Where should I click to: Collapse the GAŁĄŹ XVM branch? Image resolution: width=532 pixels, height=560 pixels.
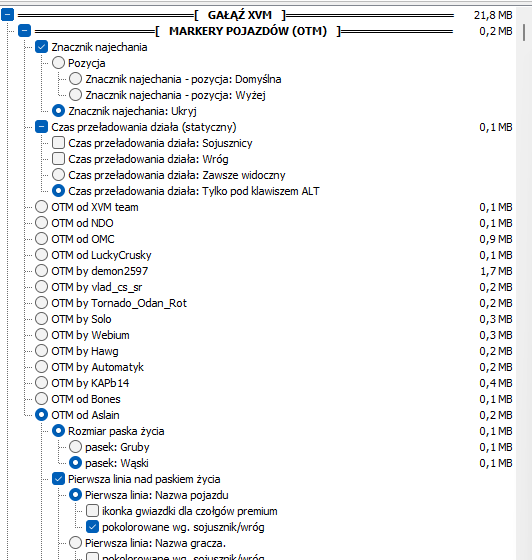7,15
